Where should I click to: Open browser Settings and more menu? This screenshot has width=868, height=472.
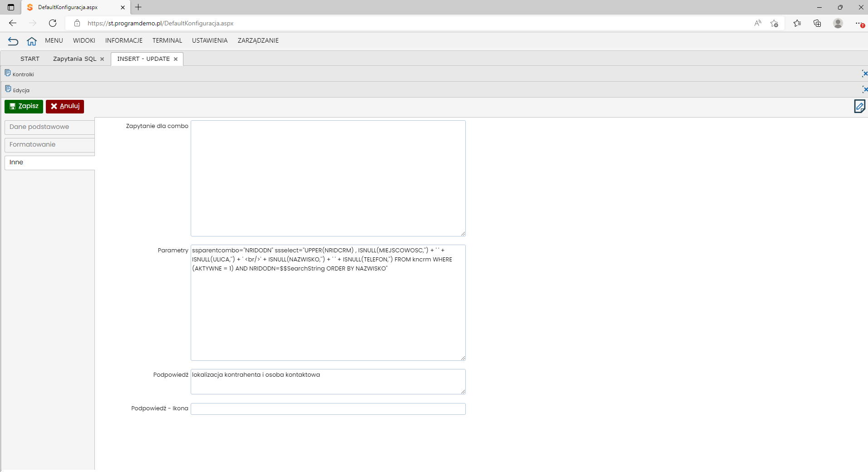click(859, 23)
